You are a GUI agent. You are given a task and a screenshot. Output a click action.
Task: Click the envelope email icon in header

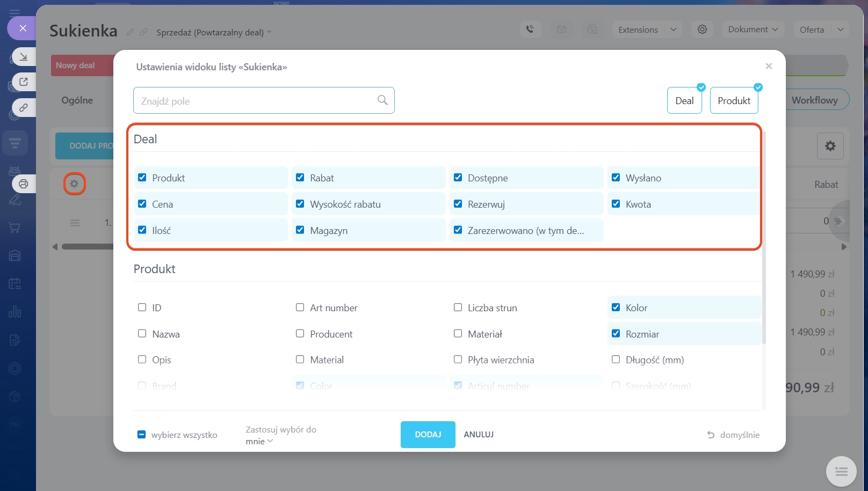tap(561, 30)
